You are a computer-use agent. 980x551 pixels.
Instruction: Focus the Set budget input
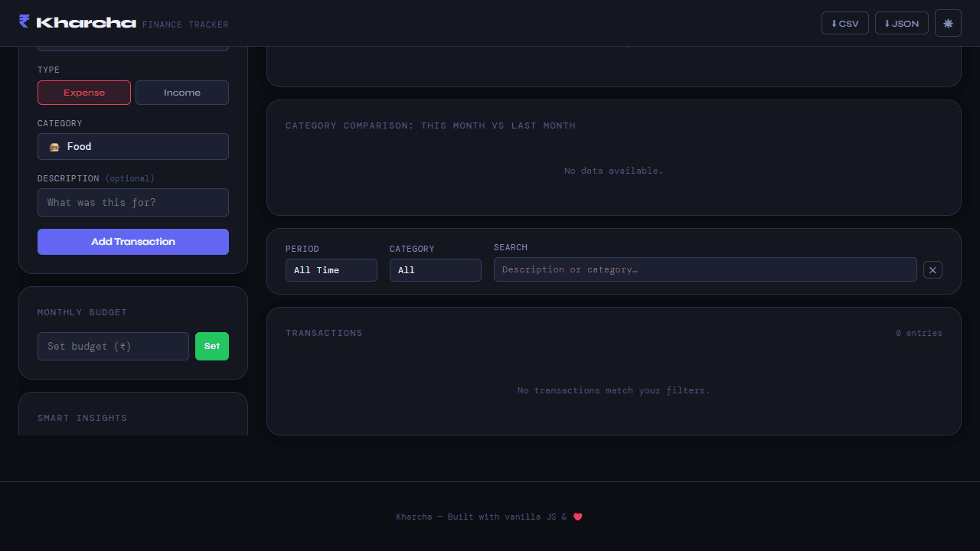click(113, 347)
